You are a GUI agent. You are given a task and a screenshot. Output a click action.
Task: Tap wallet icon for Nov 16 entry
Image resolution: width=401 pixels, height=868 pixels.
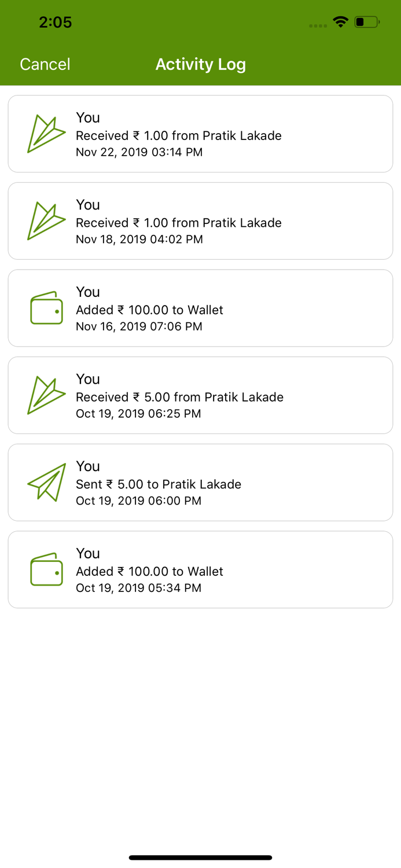click(x=46, y=308)
